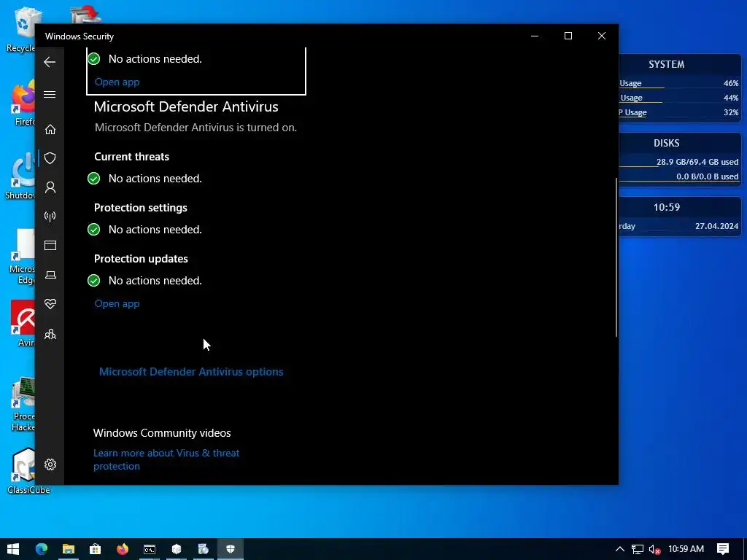Select the Process Hacker desktop shortcut
Image resolution: width=747 pixels, height=560 pixels.
tap(23, 405)
